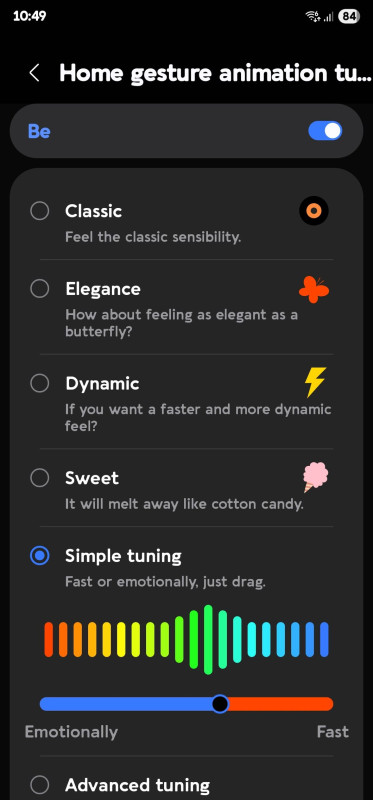Choose the Dynamic radio button
This screenshot has height=800, width=373.
click(x=39, y=383)
